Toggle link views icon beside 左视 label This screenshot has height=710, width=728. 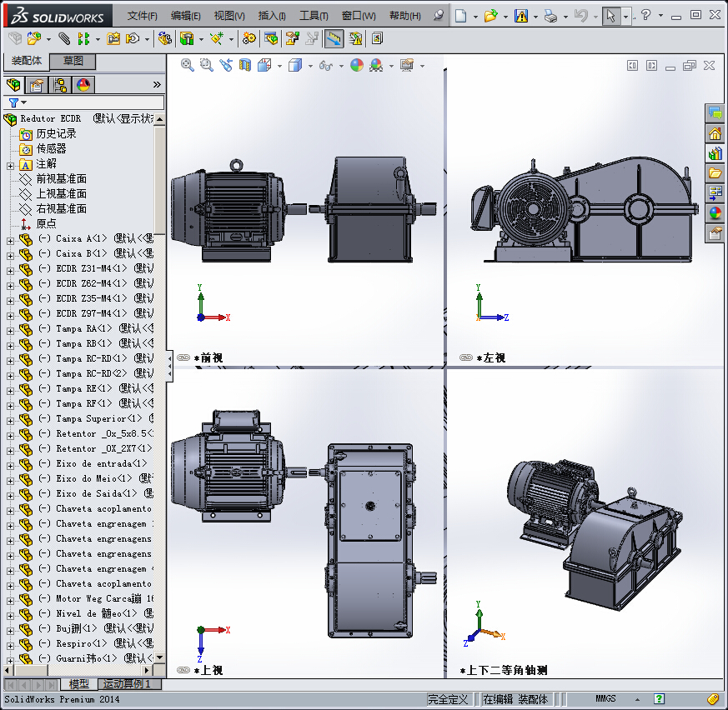coord(466,357)
